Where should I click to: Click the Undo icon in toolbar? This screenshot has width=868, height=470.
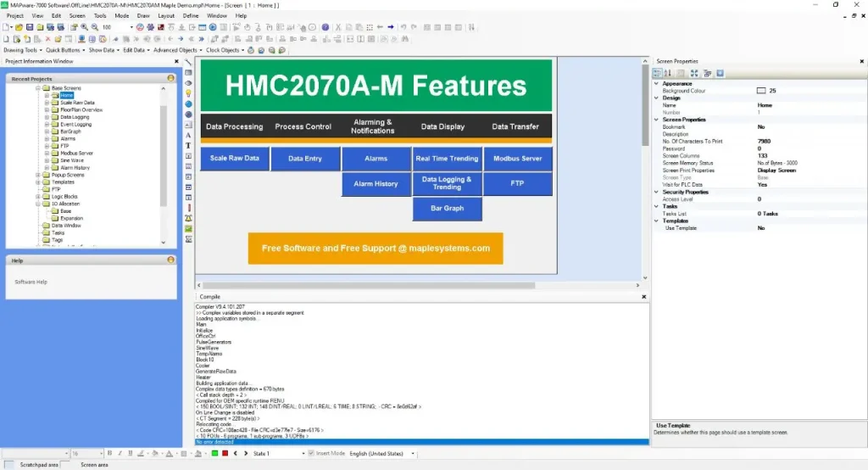click(403, 27)
